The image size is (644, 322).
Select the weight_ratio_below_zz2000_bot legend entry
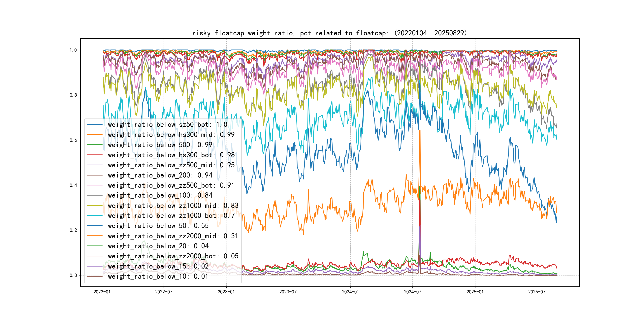(173, 256)
